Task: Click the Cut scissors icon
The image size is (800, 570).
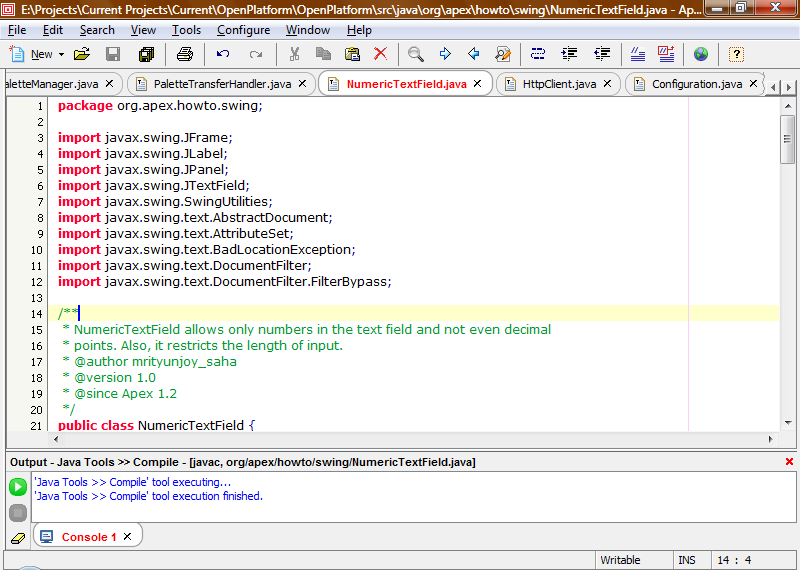Action: pyautogui.click(x=294, y=54)
